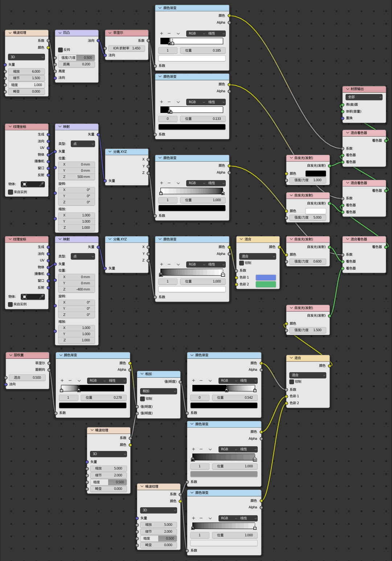Collapse the 材质输出 node
392x561 pixels.
347,89
